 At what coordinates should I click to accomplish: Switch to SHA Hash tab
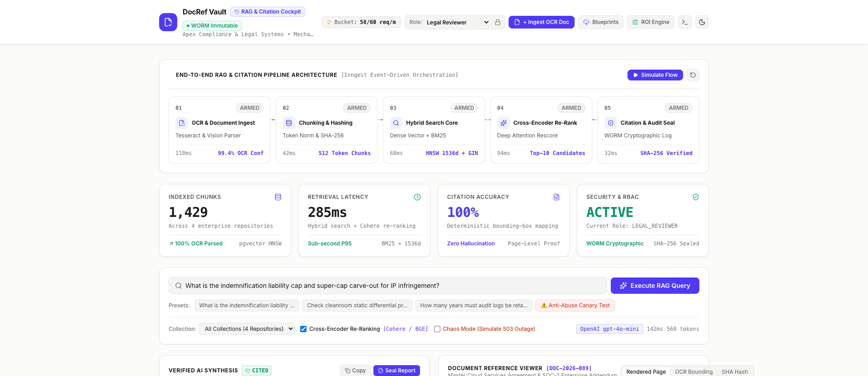pyautogui.click(x=735, y=372)
